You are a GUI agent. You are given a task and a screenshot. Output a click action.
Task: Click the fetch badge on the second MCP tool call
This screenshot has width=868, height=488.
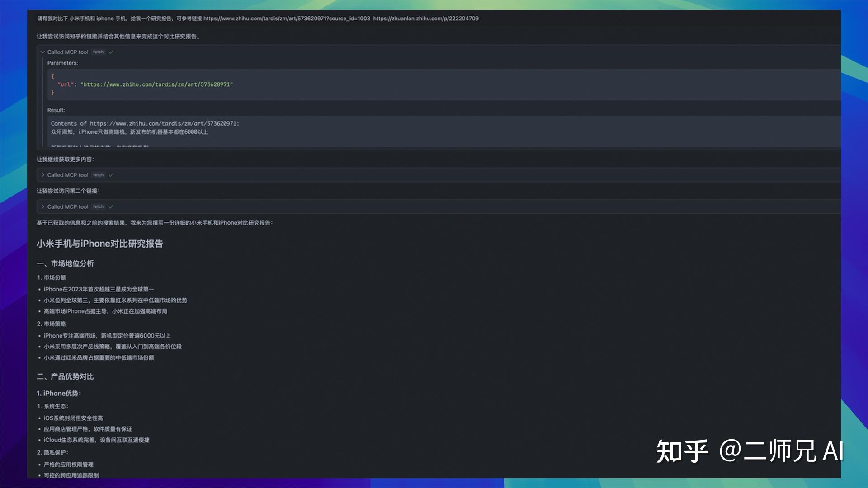click(x=98, y=175)
